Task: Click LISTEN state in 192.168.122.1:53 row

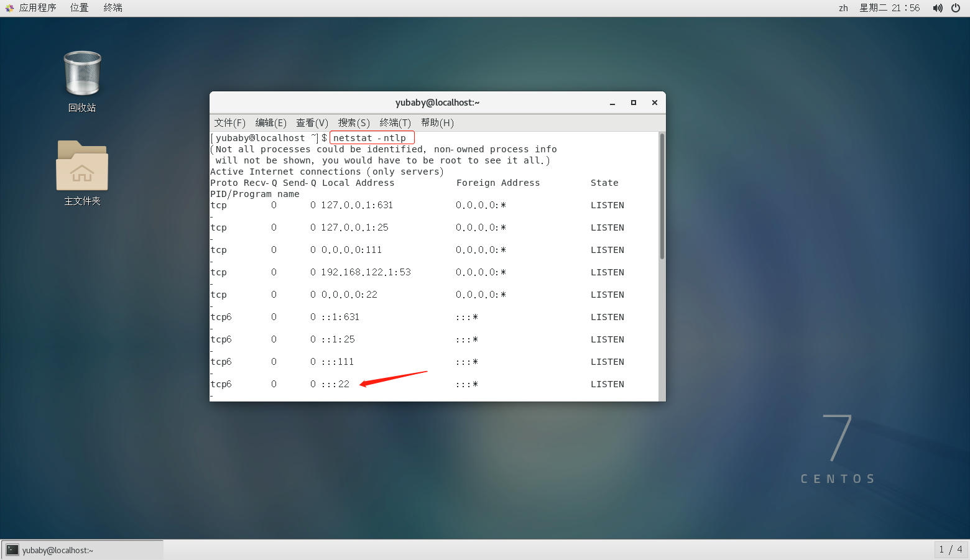Action: tap(607, 272)
